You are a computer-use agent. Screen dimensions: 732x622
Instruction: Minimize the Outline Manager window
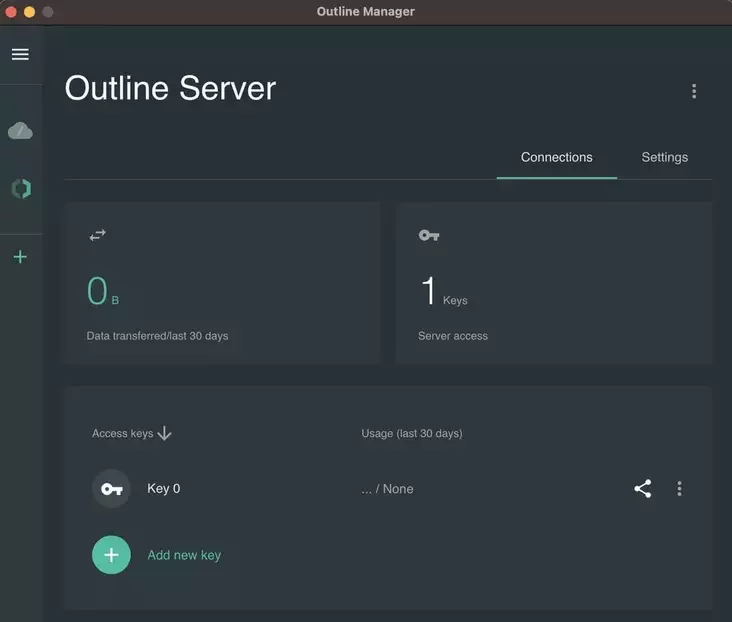[x=29, y=12]
